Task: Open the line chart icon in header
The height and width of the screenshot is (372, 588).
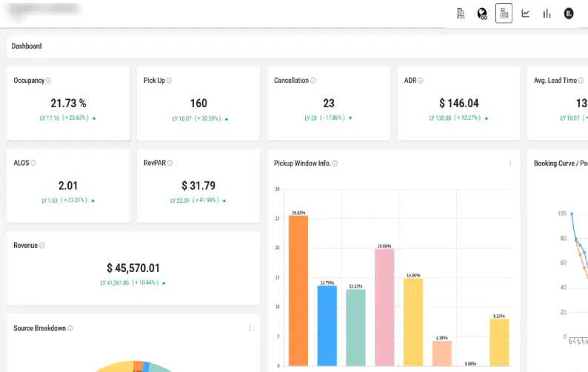Action: pos(525,13)
